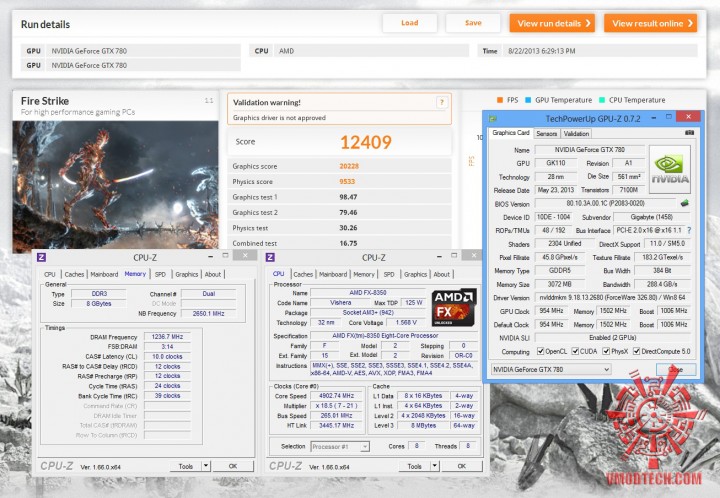Select the Memory tab in right CPU-Z window
This screenshot has height=498, width=720.
(364, 274)
